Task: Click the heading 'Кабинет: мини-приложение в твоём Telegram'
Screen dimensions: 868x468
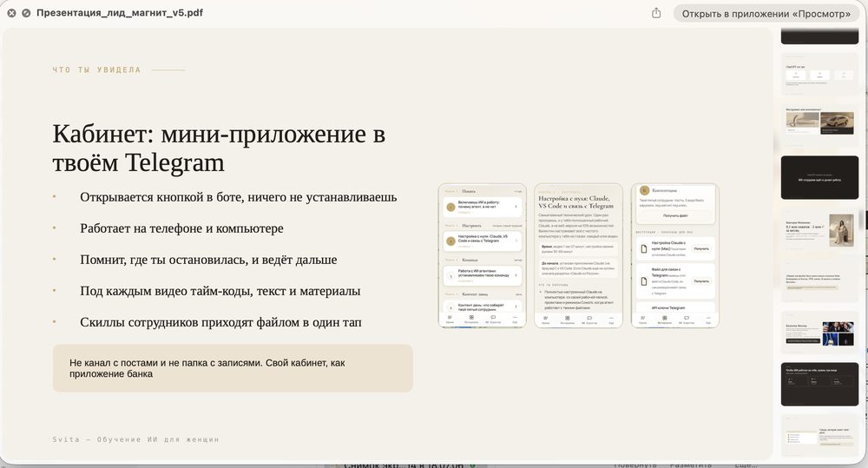Action: (219, 148)
